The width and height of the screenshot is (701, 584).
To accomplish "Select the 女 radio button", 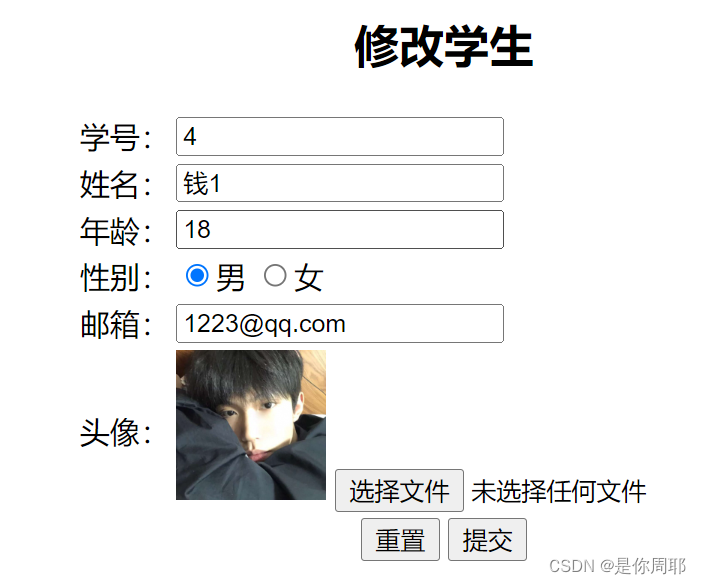I will point(275,275).
